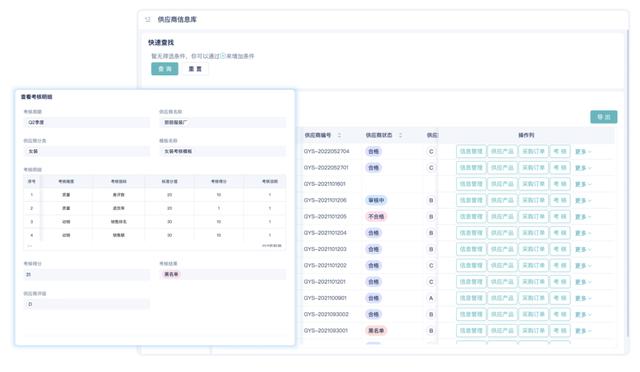Expand 更多 for GYS-2021093001 row

pos(583,331)
